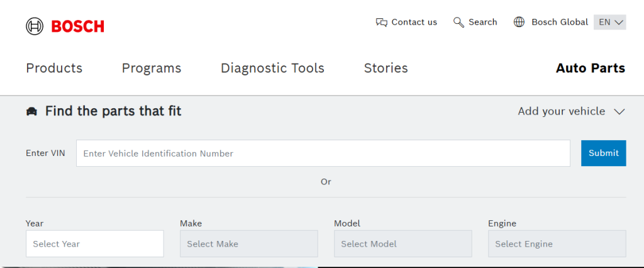The image size is (644, 268).
Task: Click the Contact us chat bubble icon
Action: [382, 22]
